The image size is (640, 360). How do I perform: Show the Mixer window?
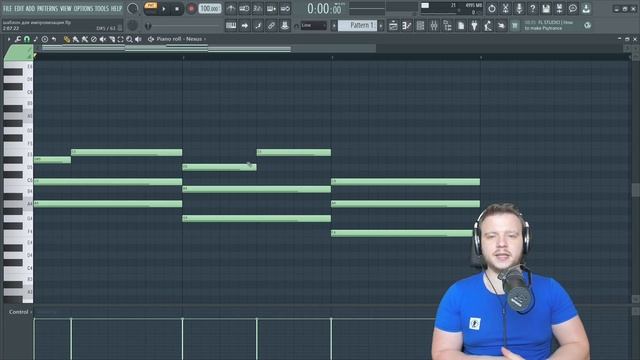(x=434, y=26)
